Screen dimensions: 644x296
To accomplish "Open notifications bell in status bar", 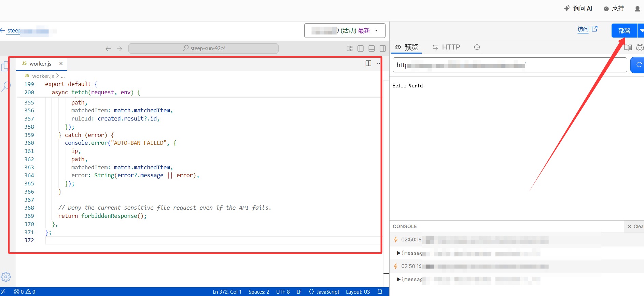I will [380, 292].
